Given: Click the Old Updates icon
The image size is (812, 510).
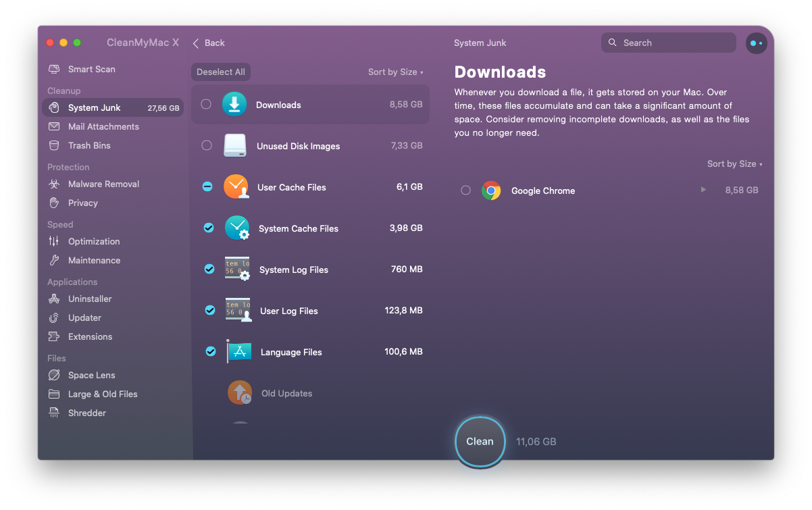Looking at the screenshot, I should (x=240, y=393).
